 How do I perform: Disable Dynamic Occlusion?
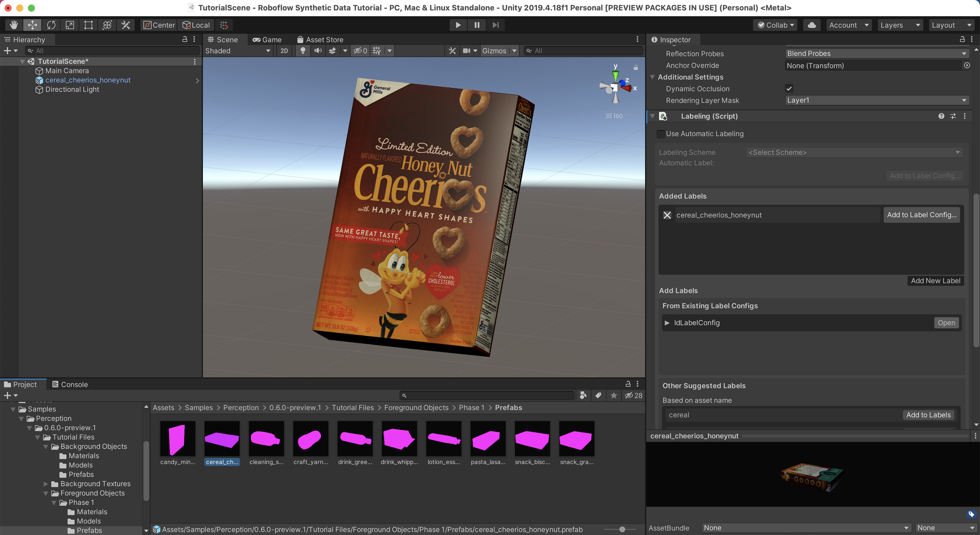click(789, 88)
